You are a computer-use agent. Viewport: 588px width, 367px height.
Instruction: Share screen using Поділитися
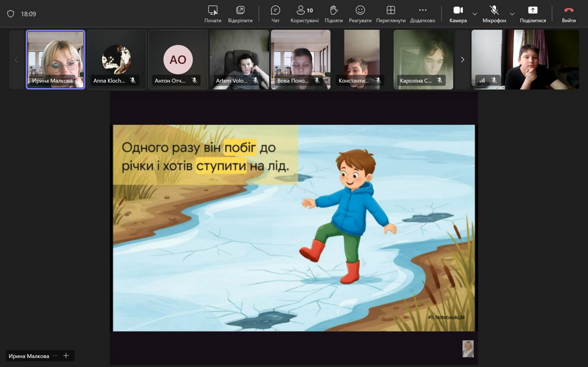pos(532,14)
